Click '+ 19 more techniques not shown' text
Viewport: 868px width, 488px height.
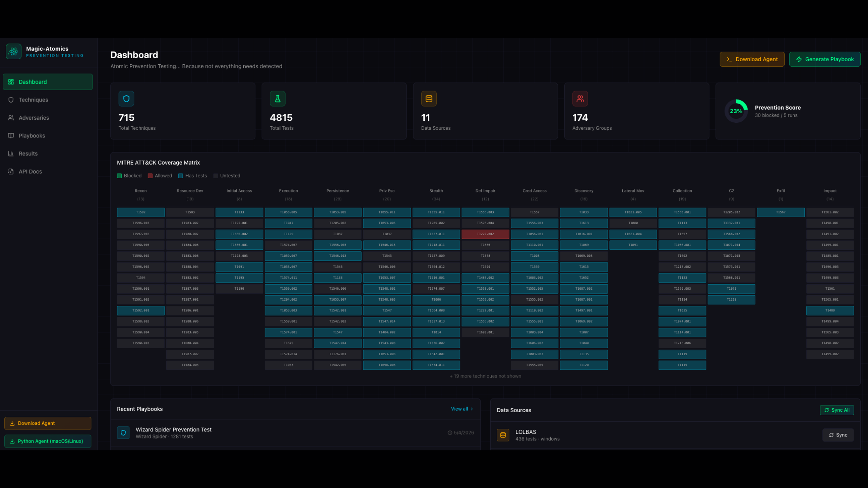coord(485,376)
